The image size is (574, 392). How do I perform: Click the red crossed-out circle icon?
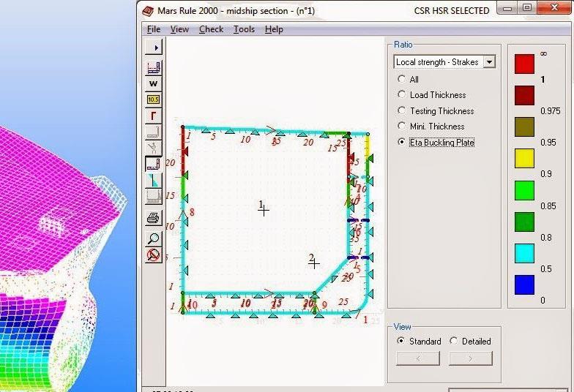point(153,255)
